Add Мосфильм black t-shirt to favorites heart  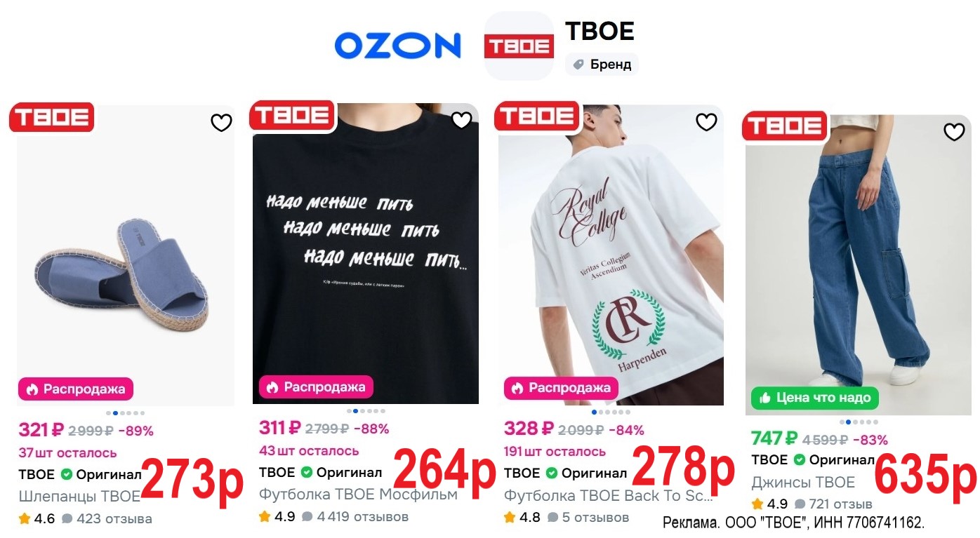[461, 120]
